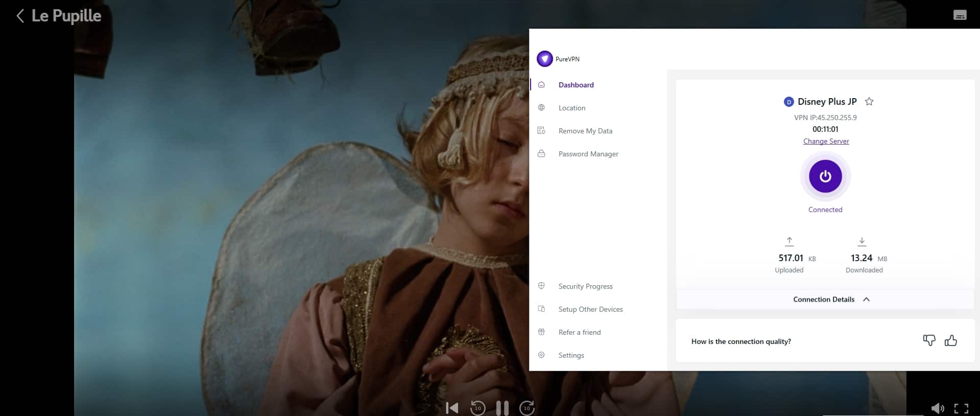Pause the video playback
The image size is (980, 416).
pyautogui.click(x=503, y=408)
